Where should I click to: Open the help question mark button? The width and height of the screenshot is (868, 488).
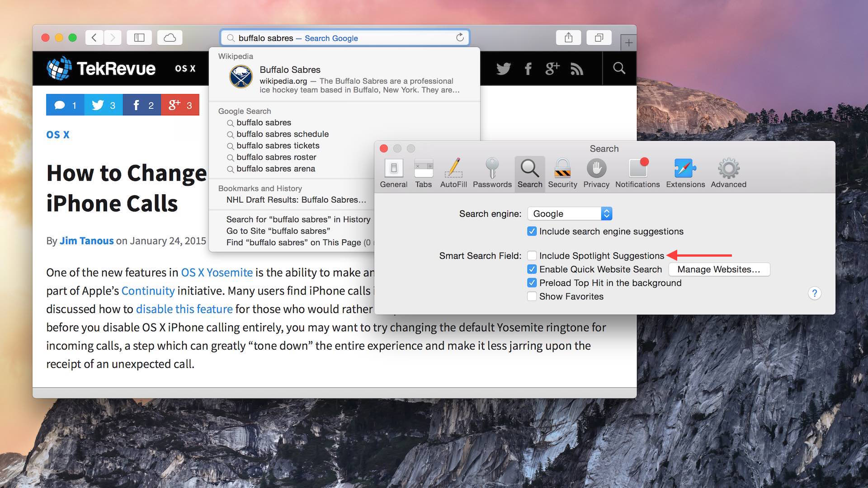click(815, 293)
